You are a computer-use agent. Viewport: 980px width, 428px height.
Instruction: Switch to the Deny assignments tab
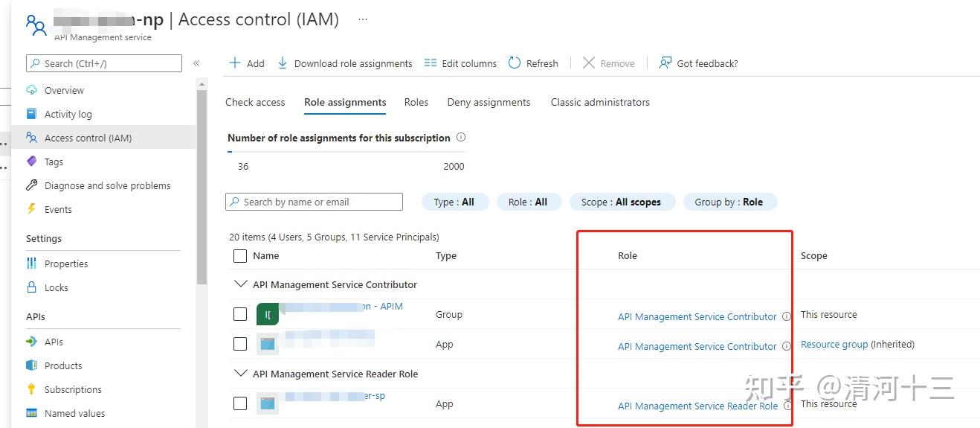pos(489,102)
